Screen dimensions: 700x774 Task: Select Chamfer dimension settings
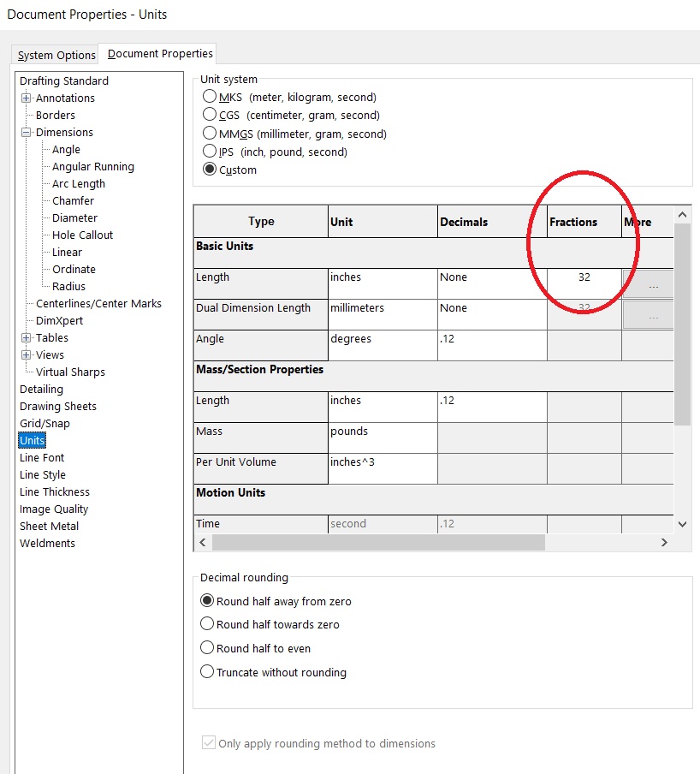[73, 201]
